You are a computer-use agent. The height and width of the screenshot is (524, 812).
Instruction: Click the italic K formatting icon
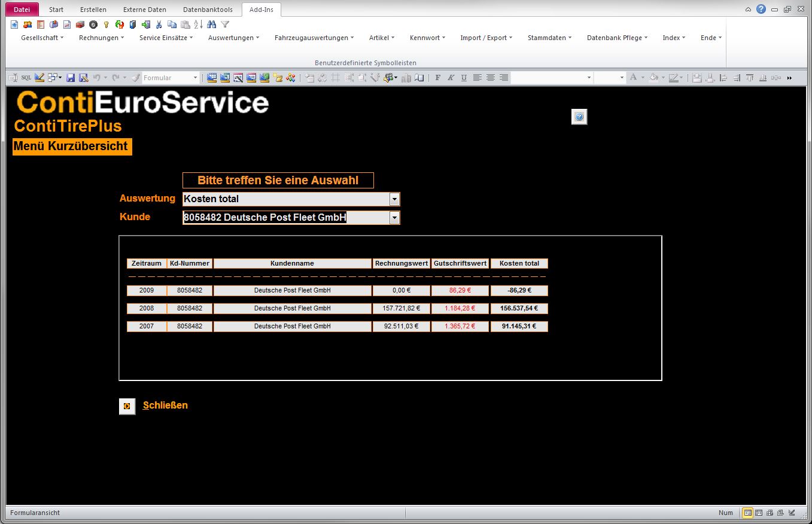pos(451,78)
